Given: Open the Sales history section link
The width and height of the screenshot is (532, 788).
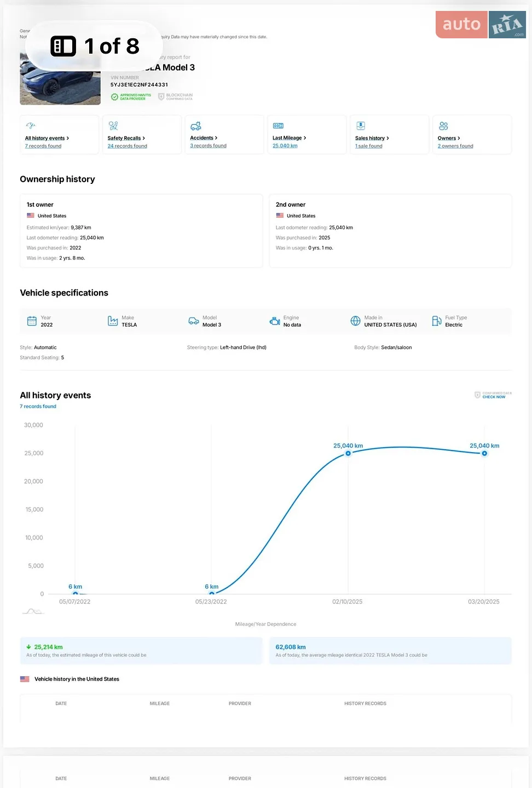Looking at the screenshot, I should pos(372,138).
